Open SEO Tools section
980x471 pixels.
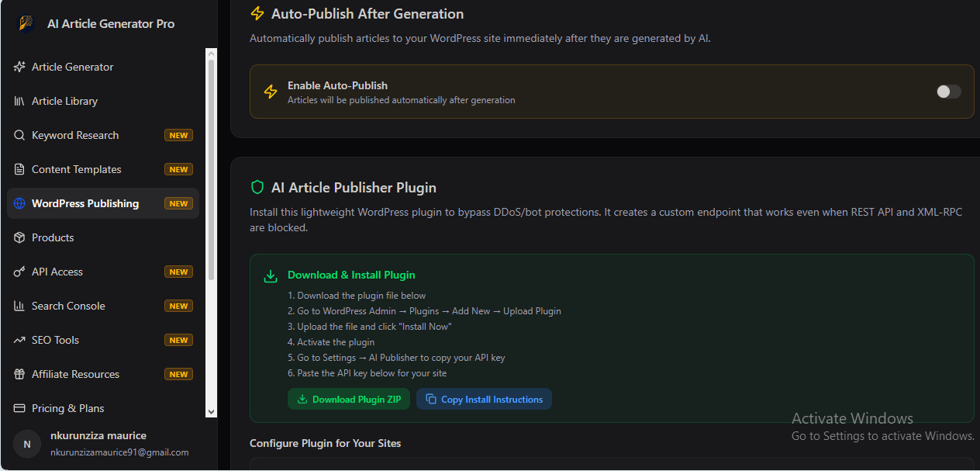(x=103, y=340)
